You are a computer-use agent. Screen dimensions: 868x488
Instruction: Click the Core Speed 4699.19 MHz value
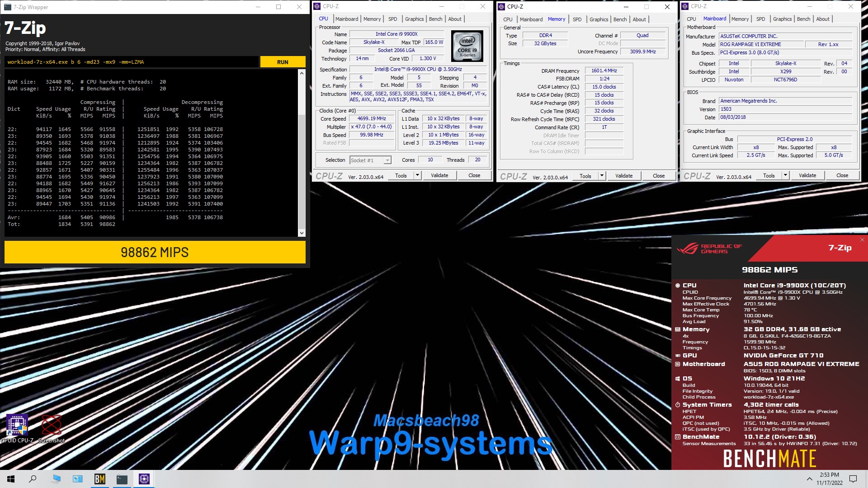tap(372, 119)
